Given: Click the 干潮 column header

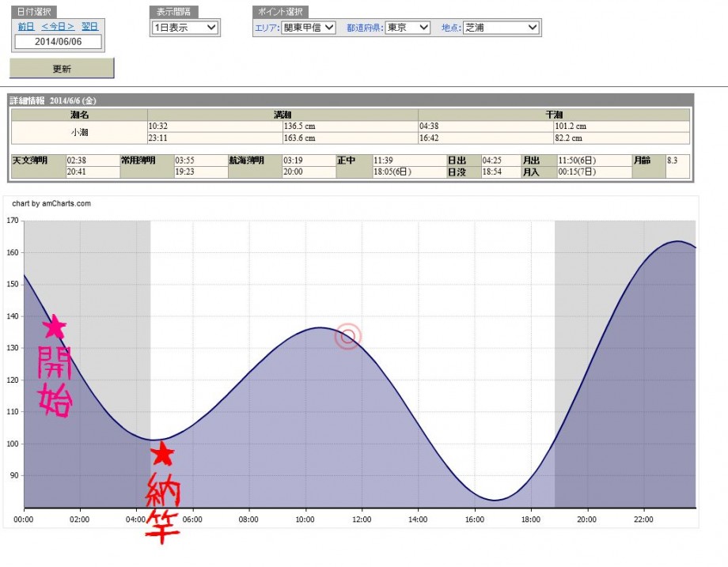Looking at the screenshot, I should 554,115.
